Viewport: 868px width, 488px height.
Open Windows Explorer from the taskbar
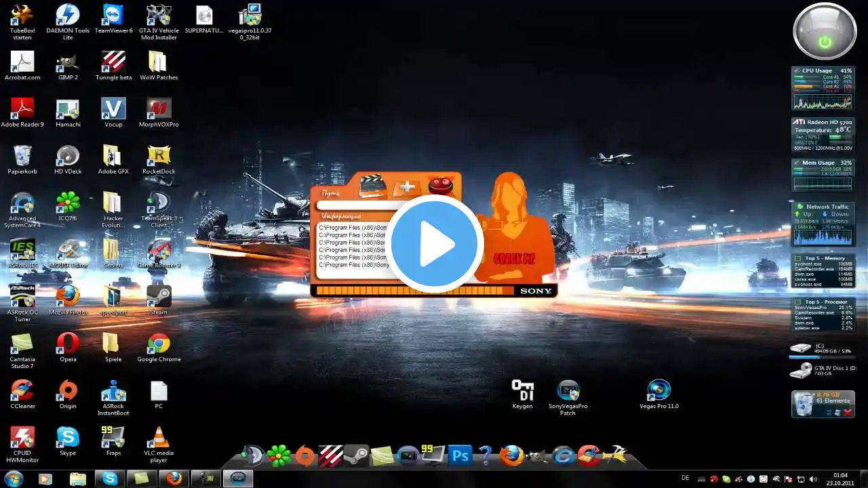pos(78,479)
